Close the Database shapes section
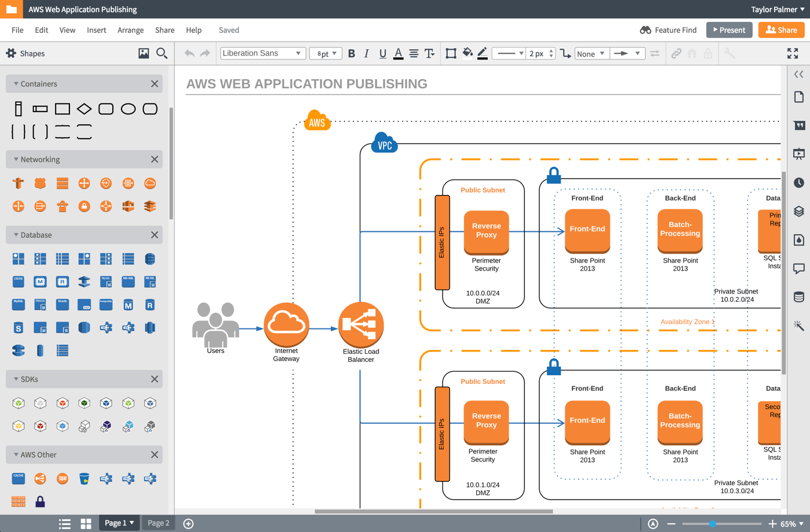The image size is (810, 532). 154,235
